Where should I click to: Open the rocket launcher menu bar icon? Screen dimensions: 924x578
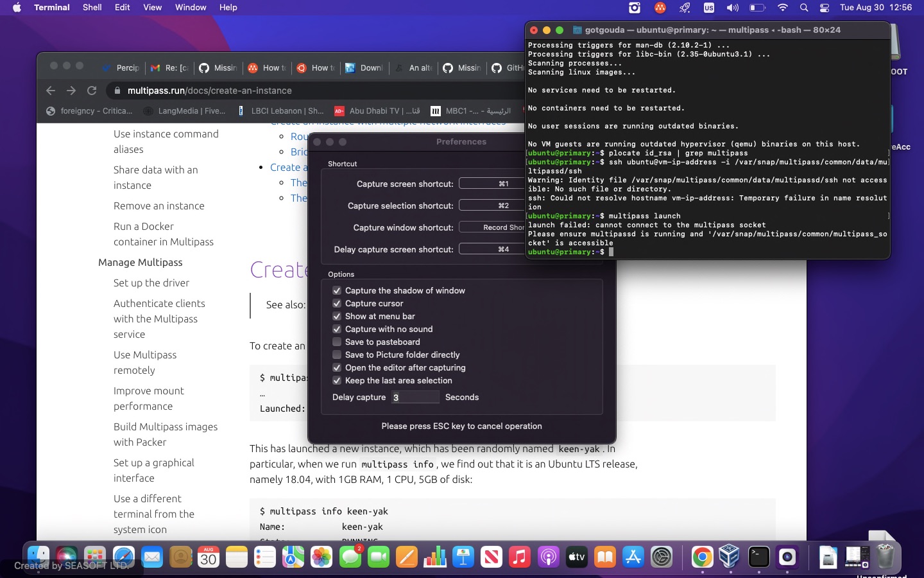[x=684, y=8]
